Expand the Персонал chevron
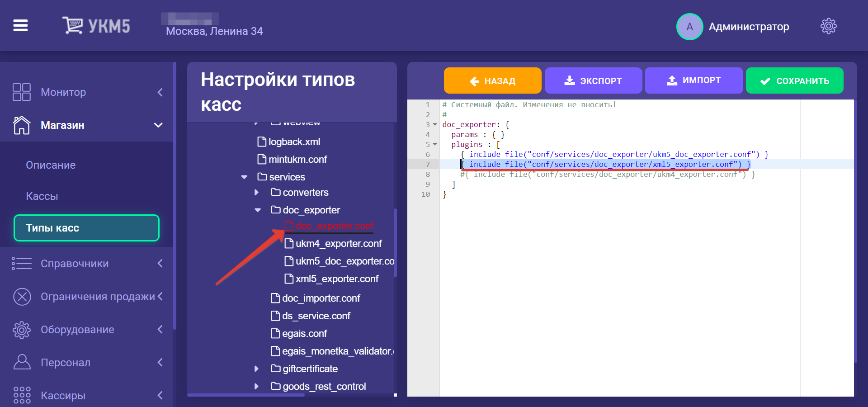The width and height of the screenshot is (868, 407). [x=160, y=362]
